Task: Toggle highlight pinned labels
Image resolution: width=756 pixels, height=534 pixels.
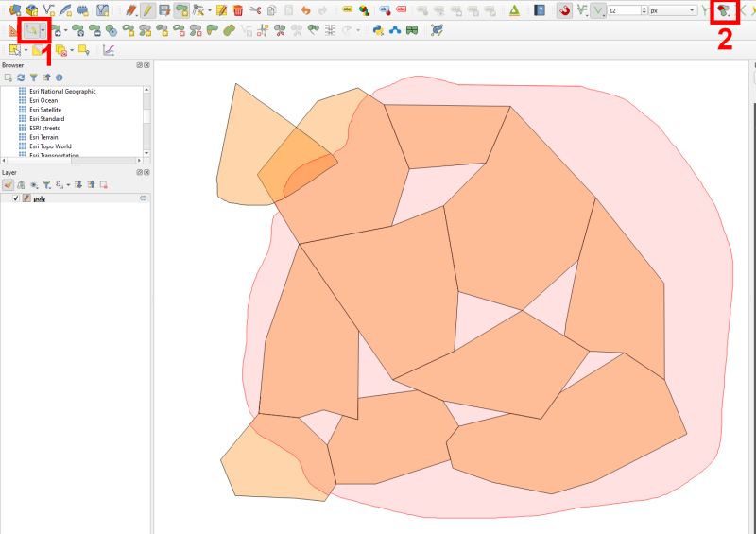Action: 385,9
